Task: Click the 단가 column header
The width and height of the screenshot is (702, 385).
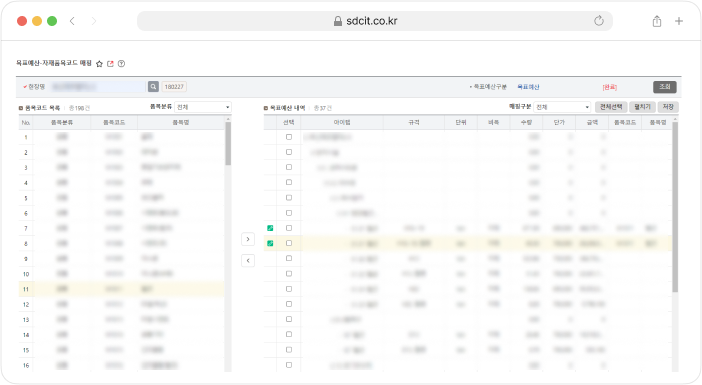Action: coord(559,123)
